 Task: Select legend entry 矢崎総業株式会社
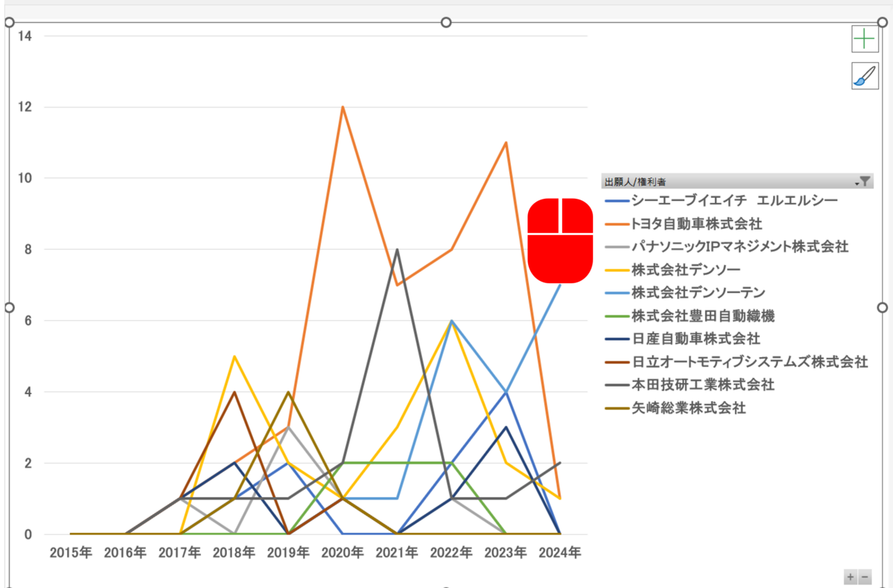tap(675, 408)
